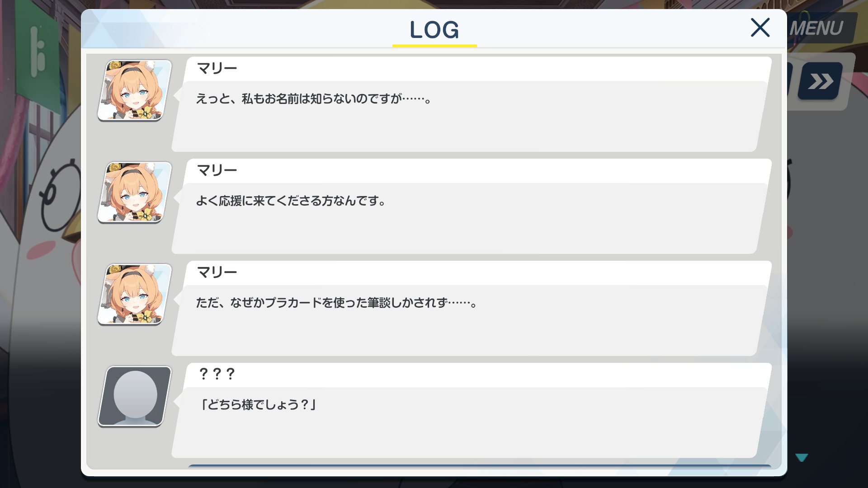Select the log line '「どちら様でしょう?」'
This screenshot has width=868, height=488.
pos(258,404)
